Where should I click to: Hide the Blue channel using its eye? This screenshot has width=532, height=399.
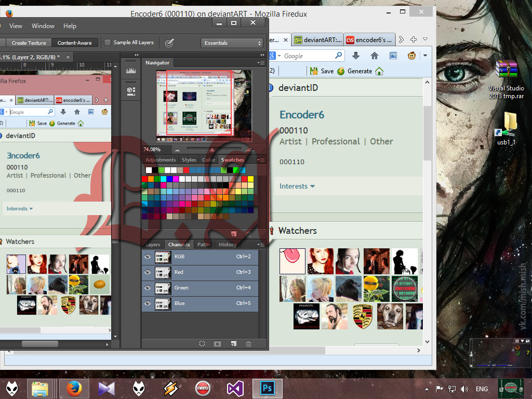point(148,303)
